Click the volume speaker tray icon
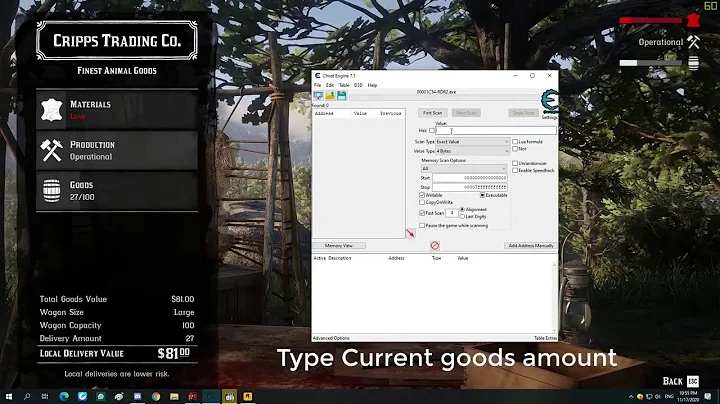 pyautogui.click(x=657, y=397)
